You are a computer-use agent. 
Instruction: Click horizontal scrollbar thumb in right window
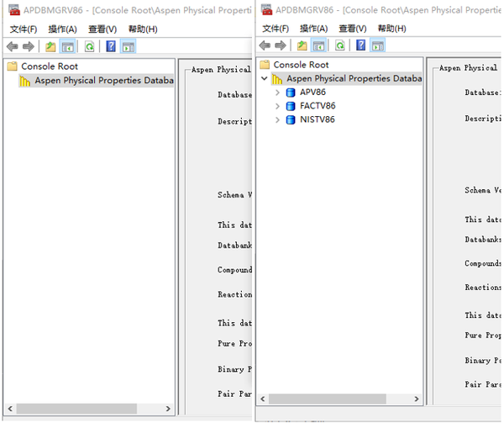point(328,399)
